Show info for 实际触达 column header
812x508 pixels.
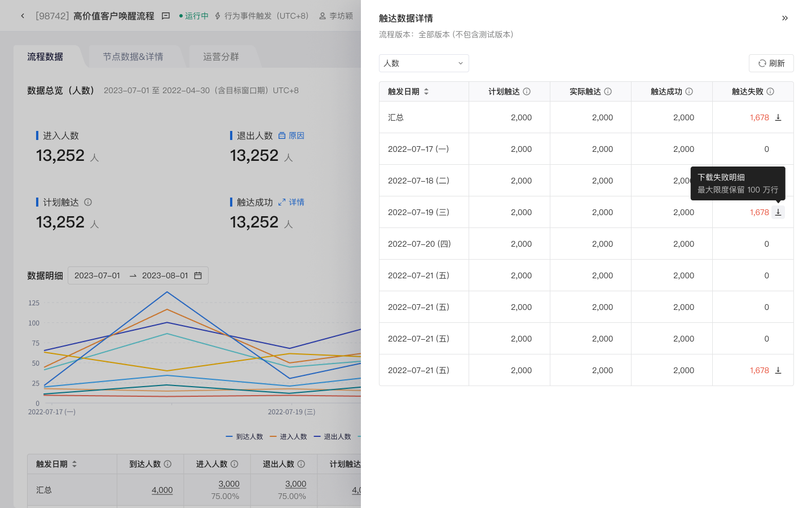608,91
